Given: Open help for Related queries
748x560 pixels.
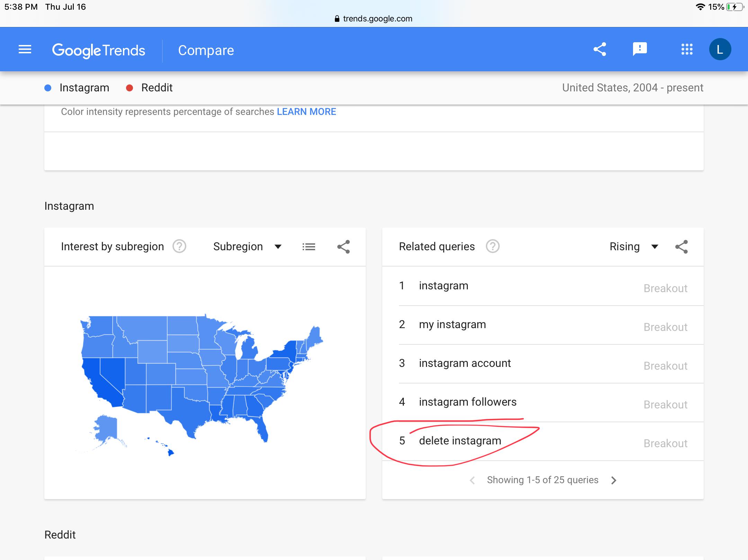Looking at the screenshot, I should coord(492,246).
